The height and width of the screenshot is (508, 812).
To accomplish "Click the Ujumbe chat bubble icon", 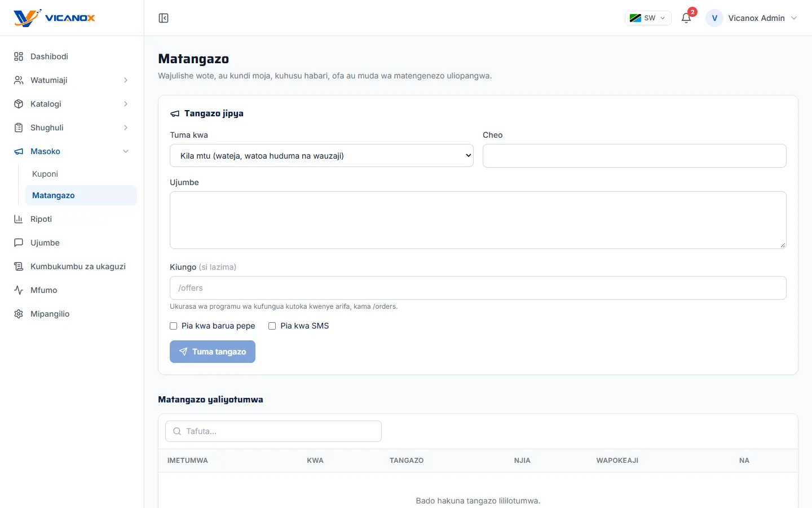I will click(19, 243).
